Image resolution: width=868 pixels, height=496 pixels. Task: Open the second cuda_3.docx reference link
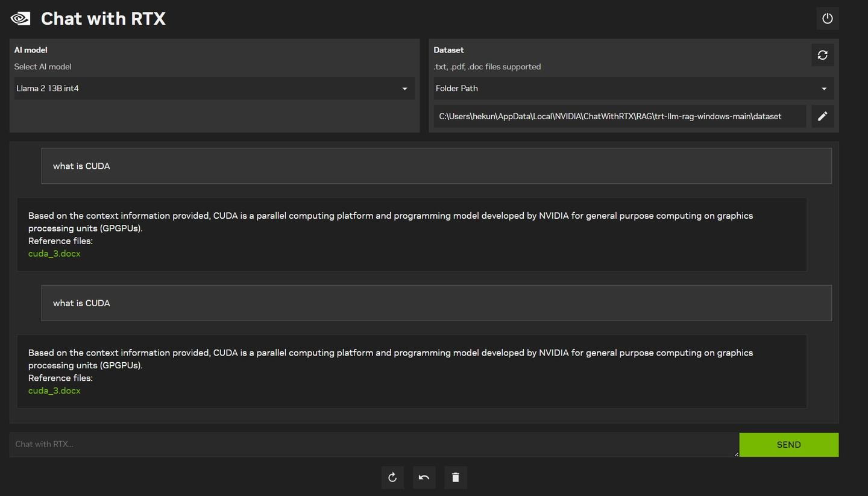coord(54,391)
